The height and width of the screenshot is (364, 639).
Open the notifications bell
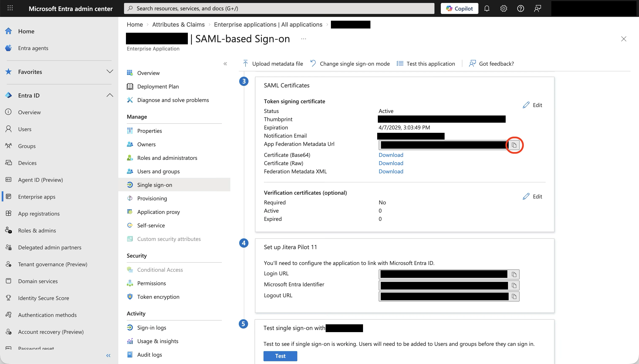pyautogui.click(x=487, y=8)
